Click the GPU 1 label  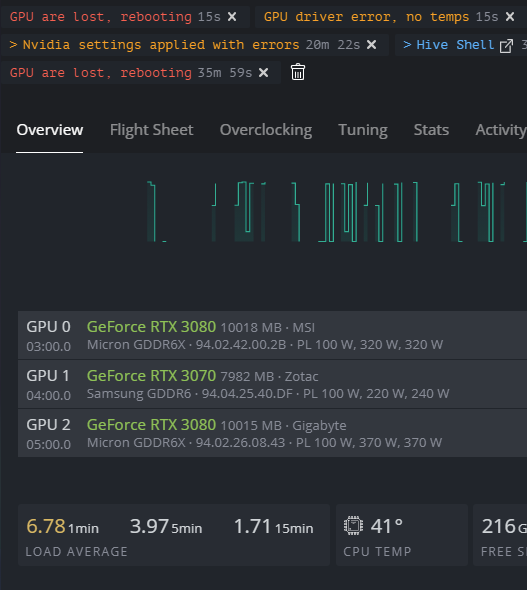48,376
